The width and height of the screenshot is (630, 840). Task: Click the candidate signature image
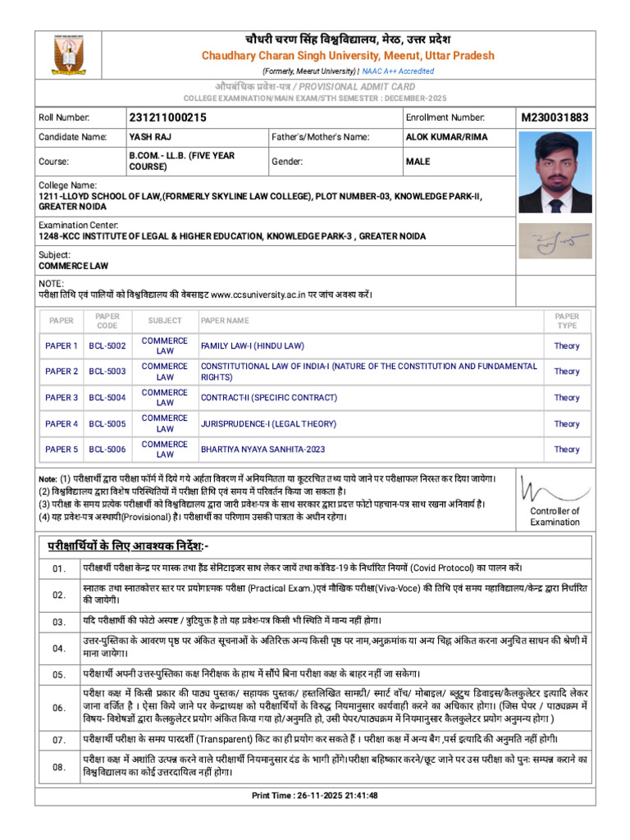(x=555, y=241)
